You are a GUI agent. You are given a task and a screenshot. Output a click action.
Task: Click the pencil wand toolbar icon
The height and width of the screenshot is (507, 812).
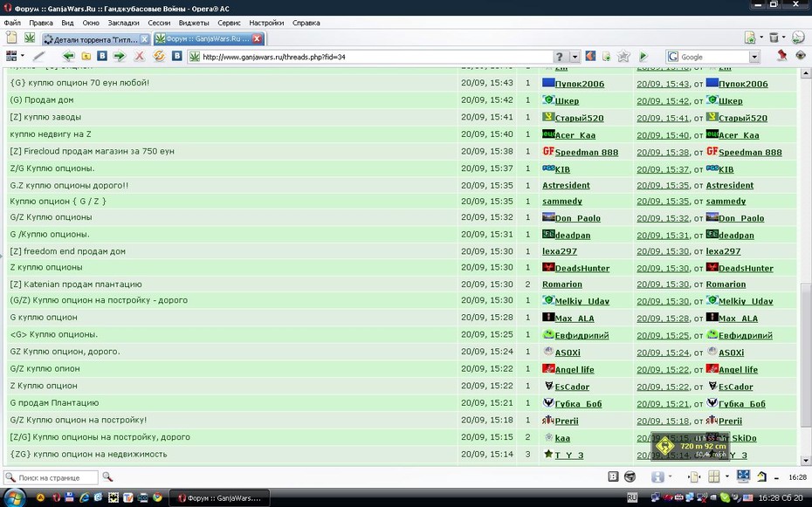(x=38, y=56)
